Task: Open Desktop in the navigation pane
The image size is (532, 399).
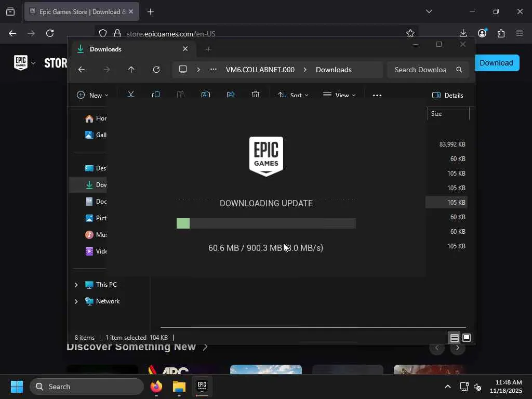Action: (x=96, y=168)
